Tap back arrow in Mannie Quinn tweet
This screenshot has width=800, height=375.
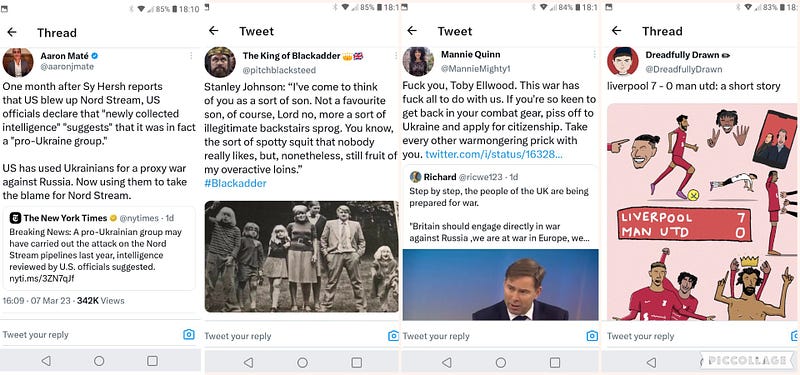[412, 31]
